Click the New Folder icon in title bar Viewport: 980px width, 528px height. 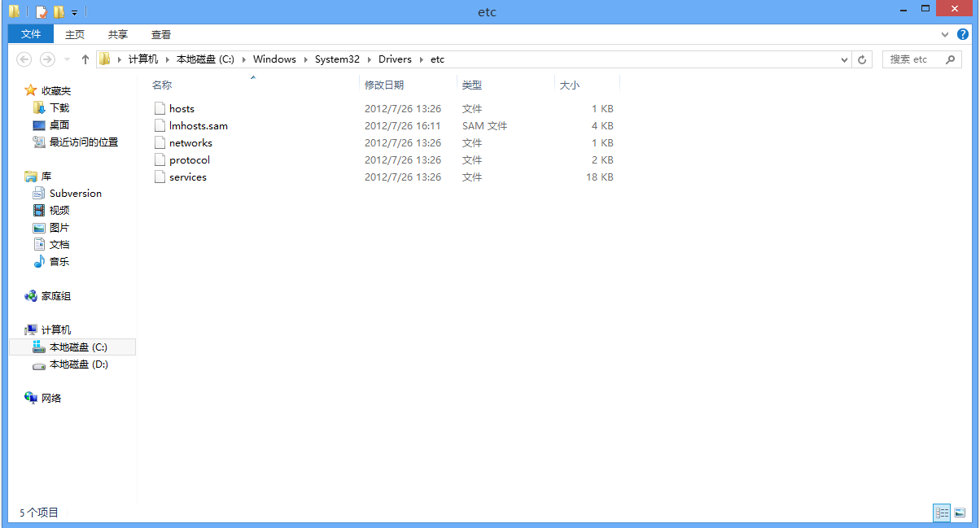(x=59, y=12)
